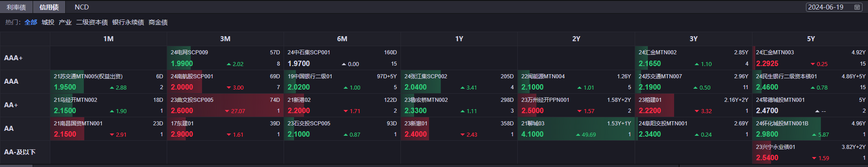Switch to the 利率债 tab
The image size is (868, 167).
16,7
